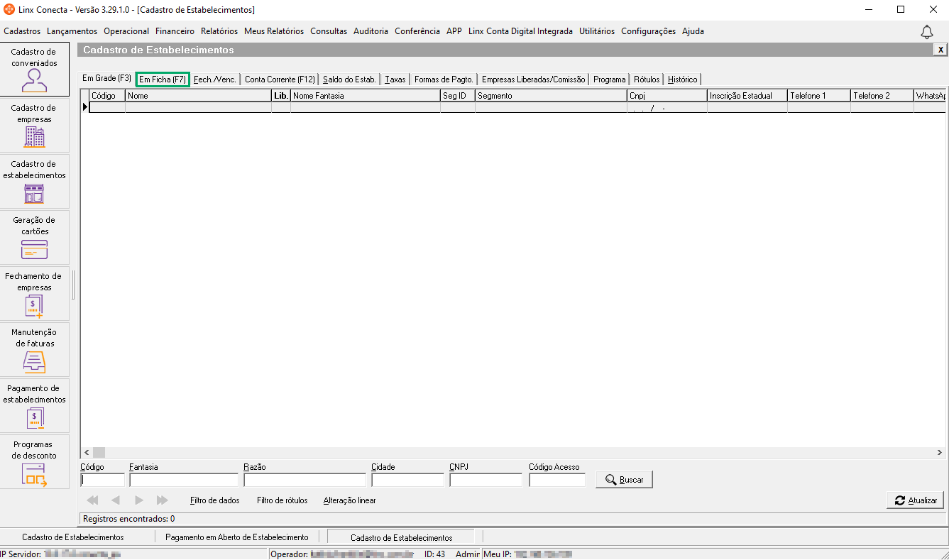Screen dimensions: 949x560
Task: Click the Código search input field
Action: pos(103,481)
